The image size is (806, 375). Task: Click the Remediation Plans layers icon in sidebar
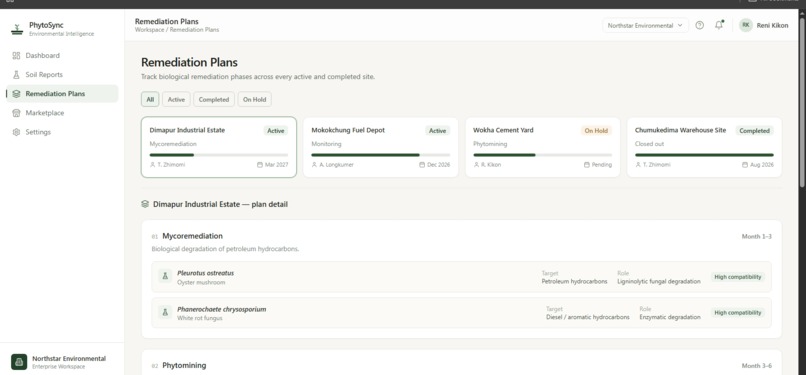[16, 93]
